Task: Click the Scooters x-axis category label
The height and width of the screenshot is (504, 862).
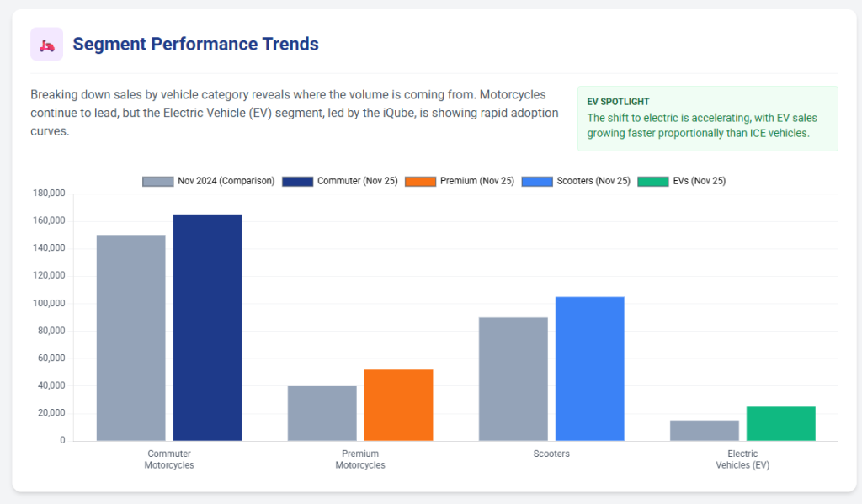Action: coord(551,454)
